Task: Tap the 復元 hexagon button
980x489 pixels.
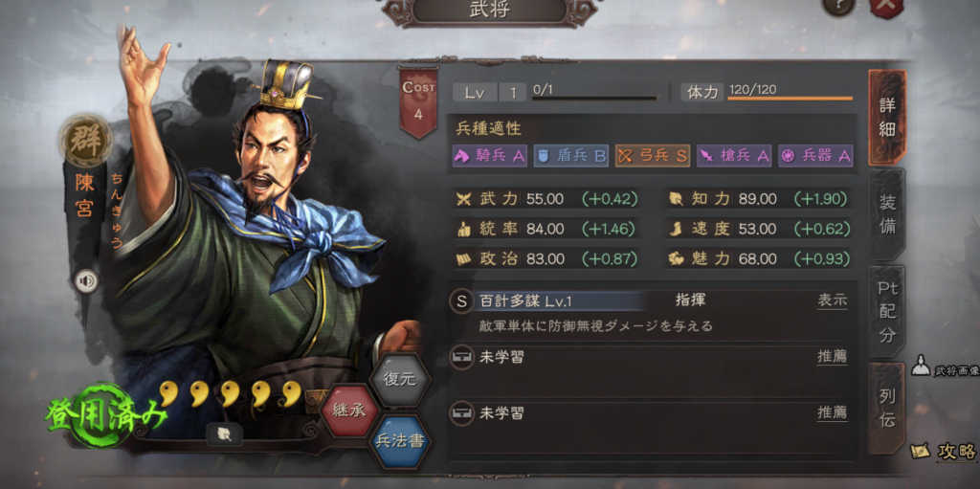Action: (x=400, y=380)
